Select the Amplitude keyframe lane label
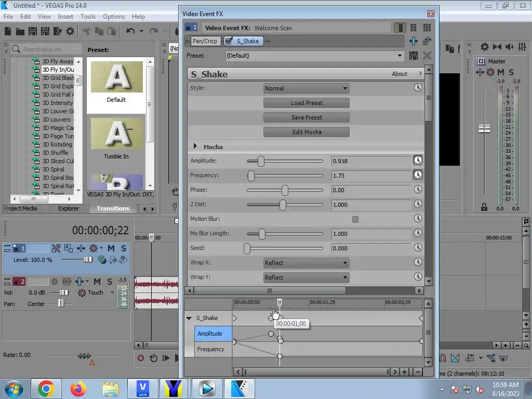This screenshot has width=532, height=399. tap(213, 334)
